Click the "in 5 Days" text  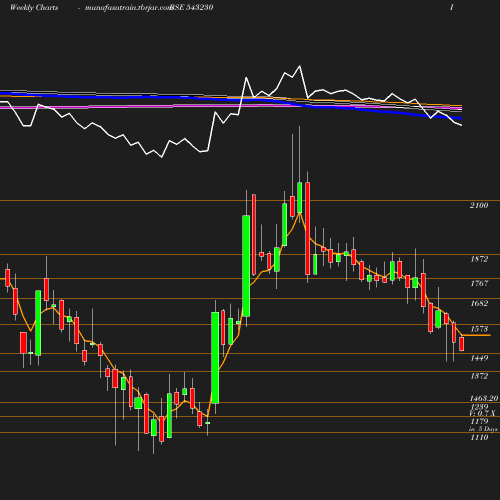point(483,429)
